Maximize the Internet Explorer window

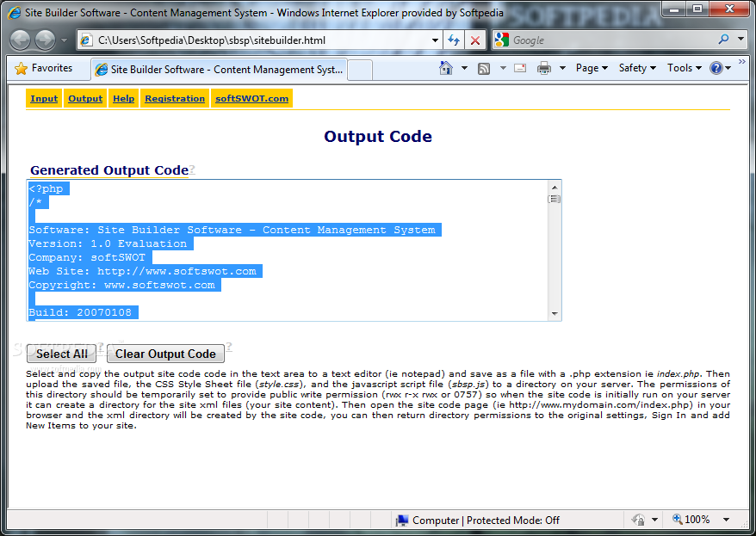click(x=697, y=9)
